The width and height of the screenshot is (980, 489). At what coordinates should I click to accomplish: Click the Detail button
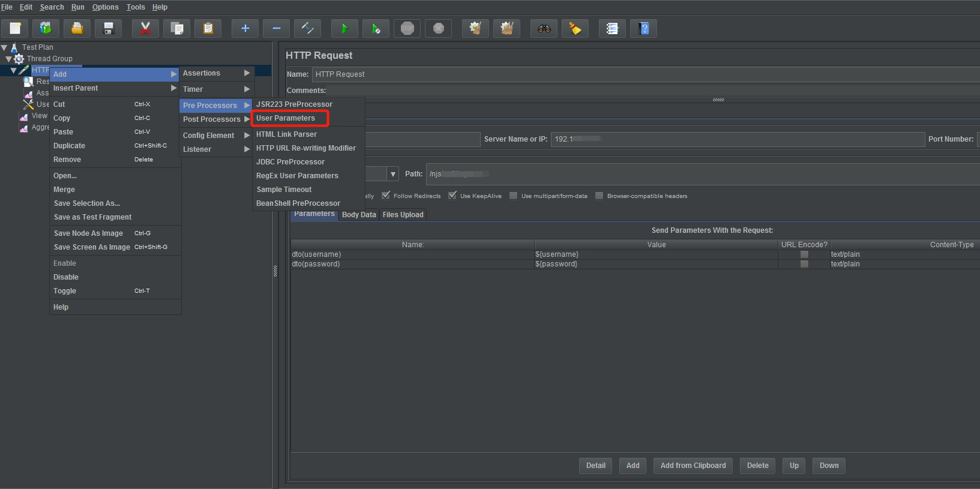596,466
